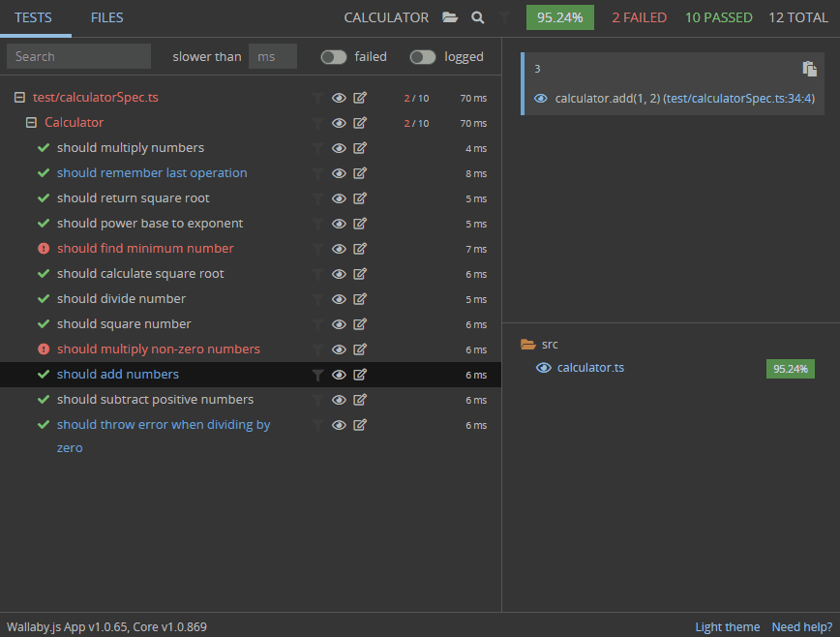The image size is (840, 637).
Task: Open 'should find minimum number' test in editor
Action: [x=360, y=249]
